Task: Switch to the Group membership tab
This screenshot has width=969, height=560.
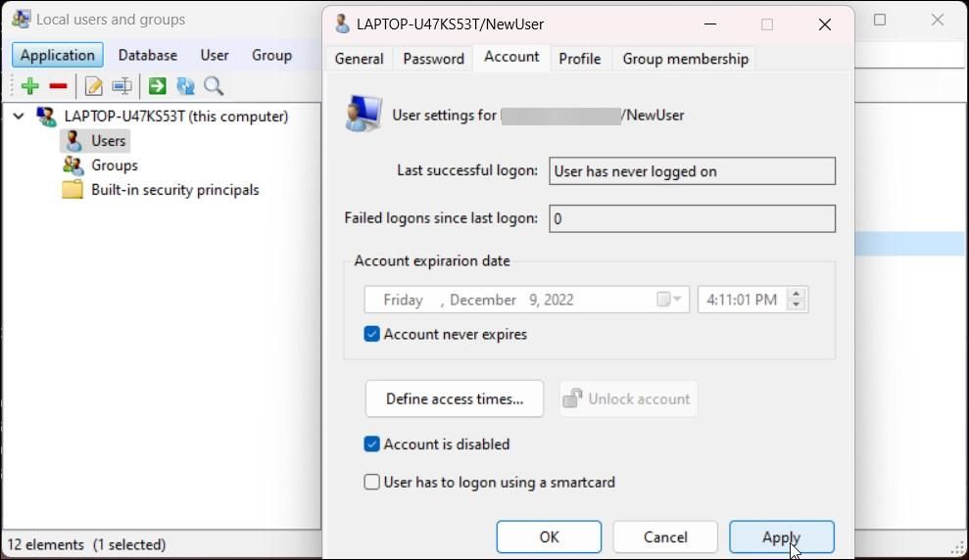Action: point(685,59)
